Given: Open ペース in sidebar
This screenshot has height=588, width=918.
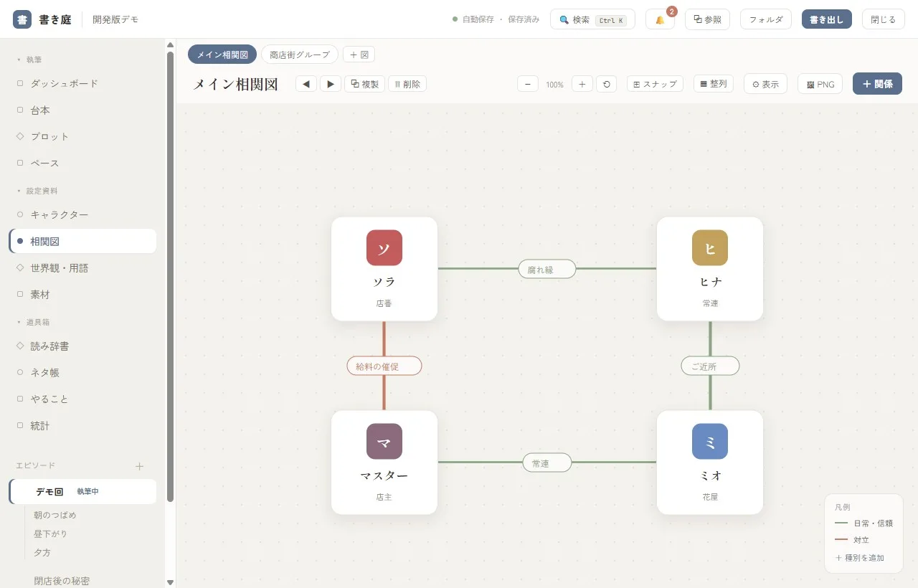Looking at the screenshot, I should 82,163.
